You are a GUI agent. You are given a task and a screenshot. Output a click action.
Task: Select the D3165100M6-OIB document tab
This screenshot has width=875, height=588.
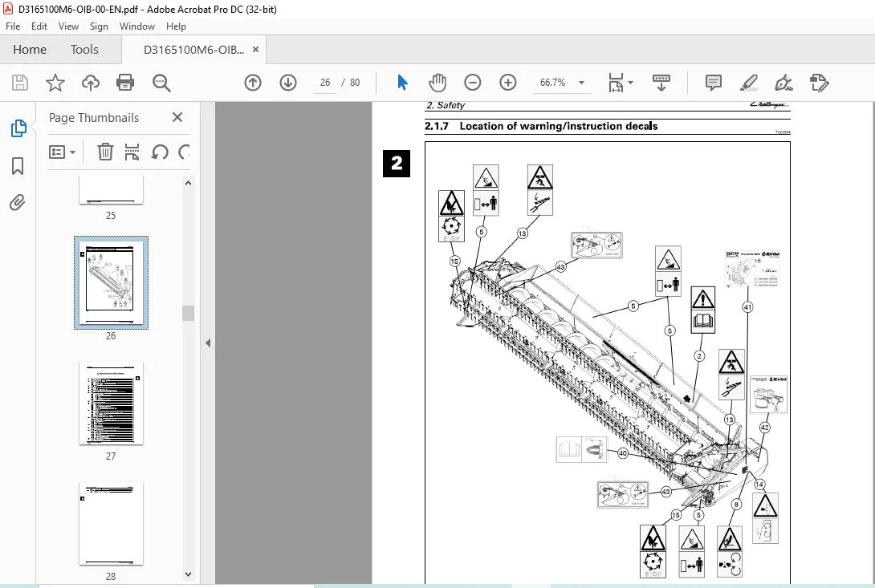(193, 50)
